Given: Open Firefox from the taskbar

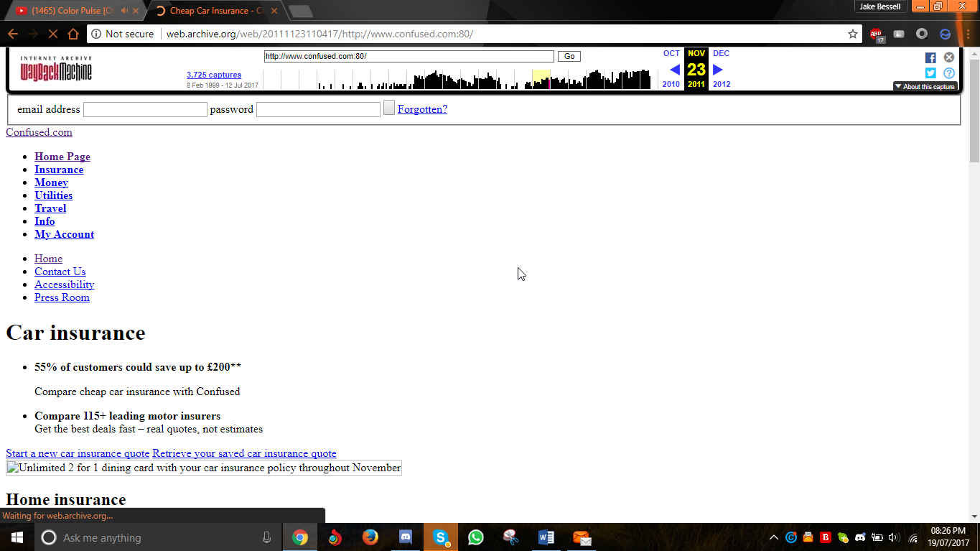Looking at the screenshot, I should (x=370, y=537).
